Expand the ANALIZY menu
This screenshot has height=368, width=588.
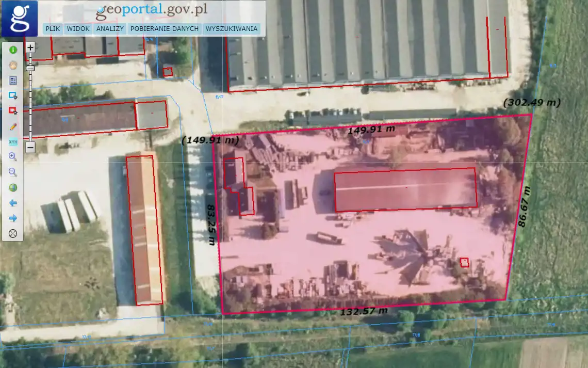[x=110, y=29]
